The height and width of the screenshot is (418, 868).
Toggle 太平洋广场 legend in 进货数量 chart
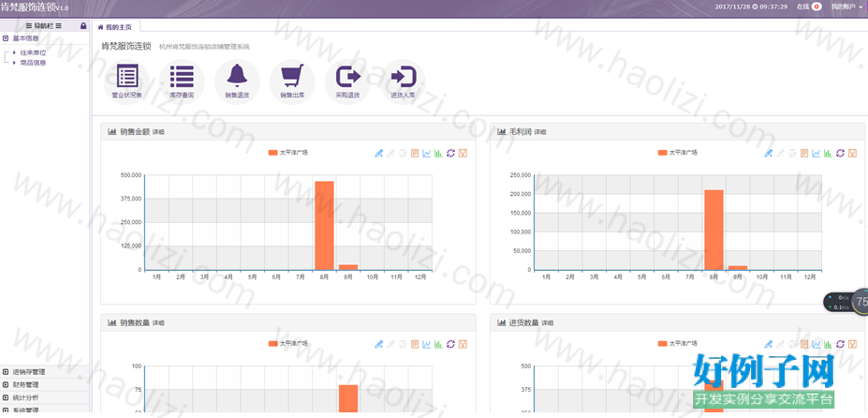[678, 344]
